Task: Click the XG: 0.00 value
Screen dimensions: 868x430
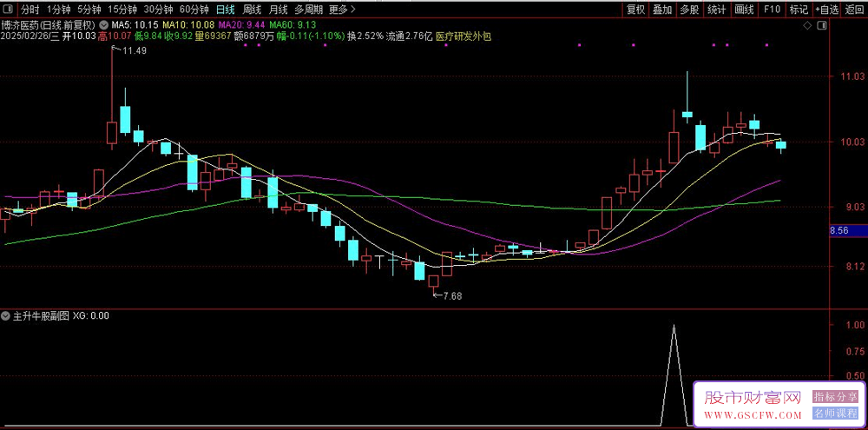Action: (x=91, y=316)
